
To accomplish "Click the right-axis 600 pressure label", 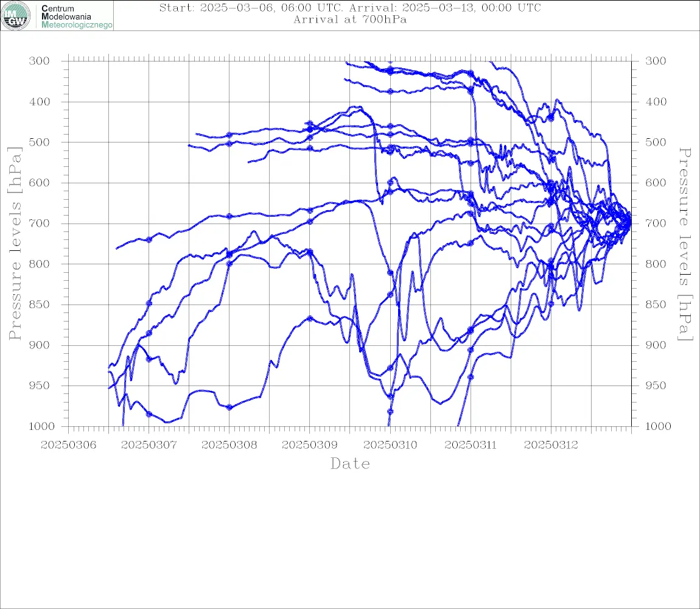I will 656,183.
